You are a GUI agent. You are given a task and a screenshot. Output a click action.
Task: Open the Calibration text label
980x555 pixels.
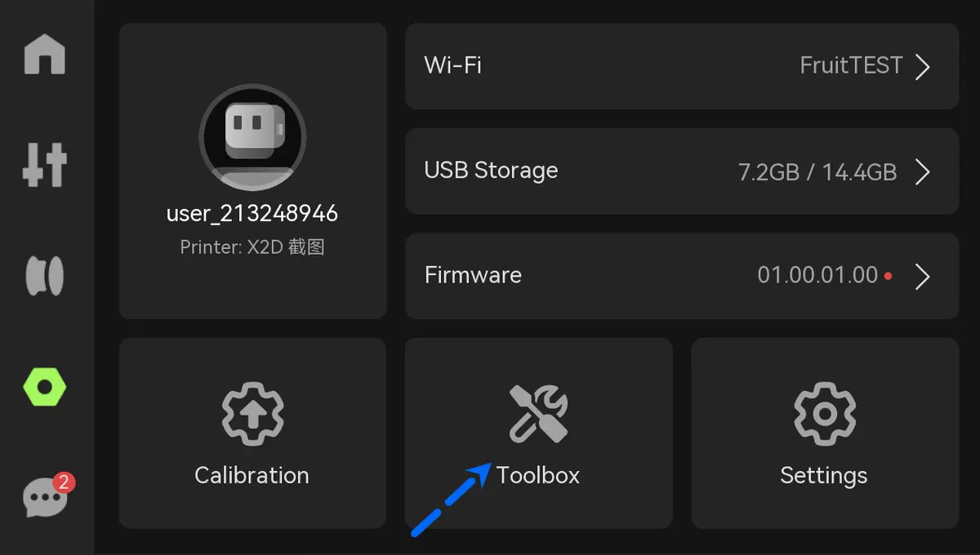pyautogui.click(x=252, y=475)
